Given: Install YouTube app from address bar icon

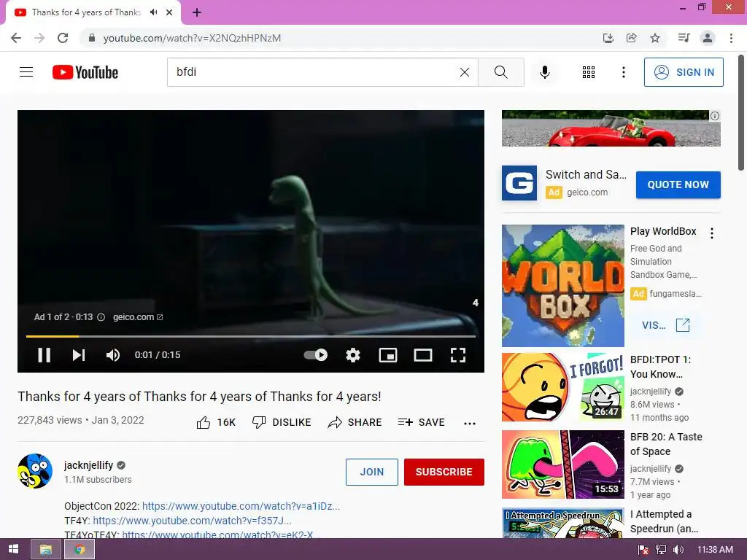Looking at the screenshot, I should pos(608,38).
